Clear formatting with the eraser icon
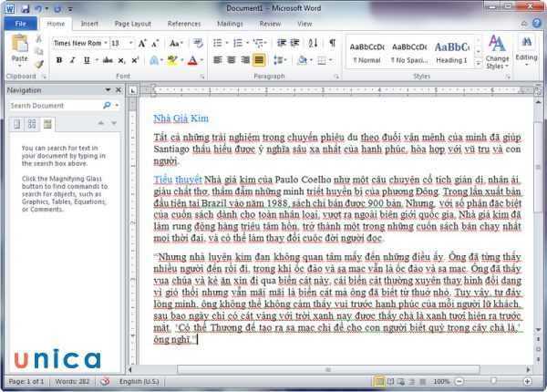Screen dimensions: 547x392 tap(198, 43)
